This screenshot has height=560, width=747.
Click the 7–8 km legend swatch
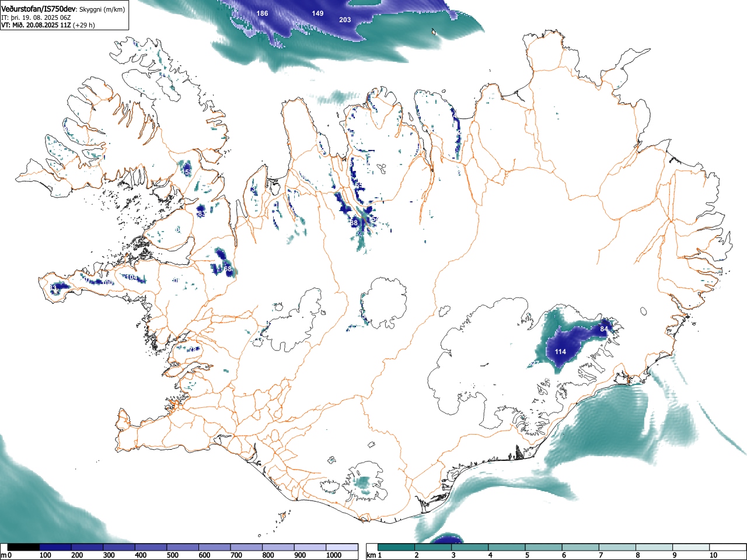[x=618, y=547]
